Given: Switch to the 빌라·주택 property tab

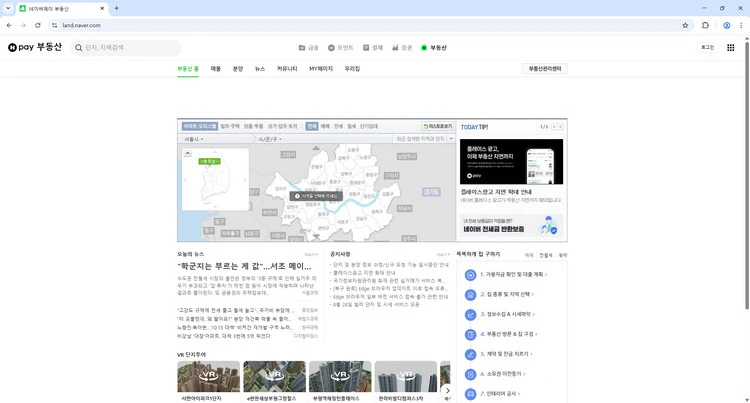Looking at the screenshot, I should pyautogui.click(x=230, y=127).
